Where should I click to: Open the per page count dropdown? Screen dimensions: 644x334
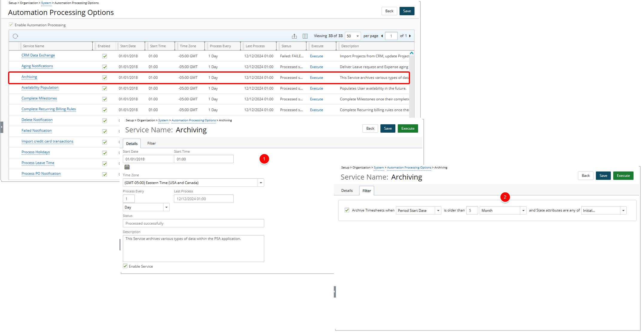(x=353, y=36)
